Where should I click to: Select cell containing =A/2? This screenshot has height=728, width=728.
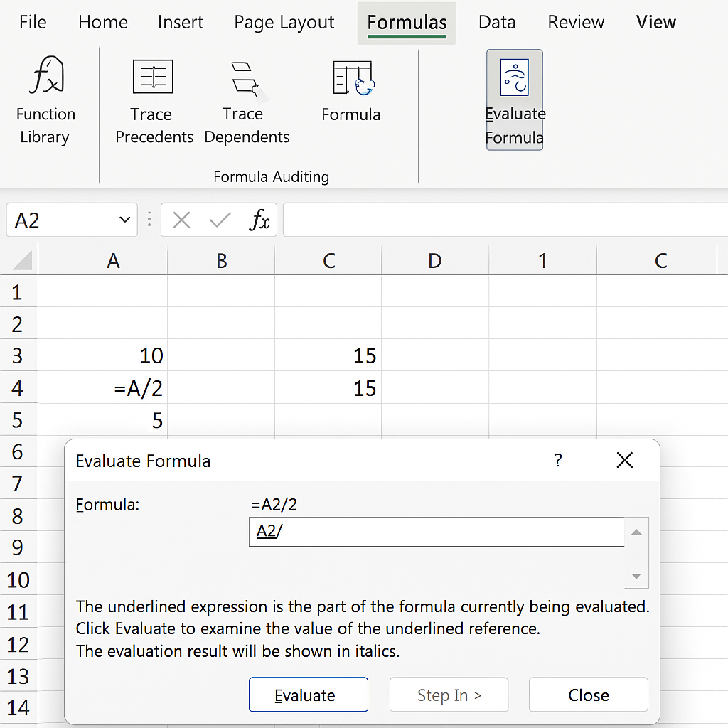(103, 388)
